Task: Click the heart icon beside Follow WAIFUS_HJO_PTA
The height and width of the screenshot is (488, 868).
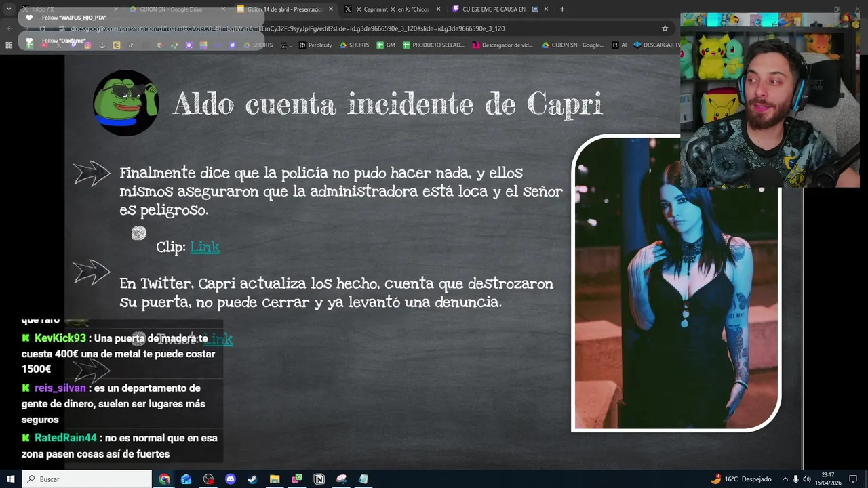Action: 28,18
